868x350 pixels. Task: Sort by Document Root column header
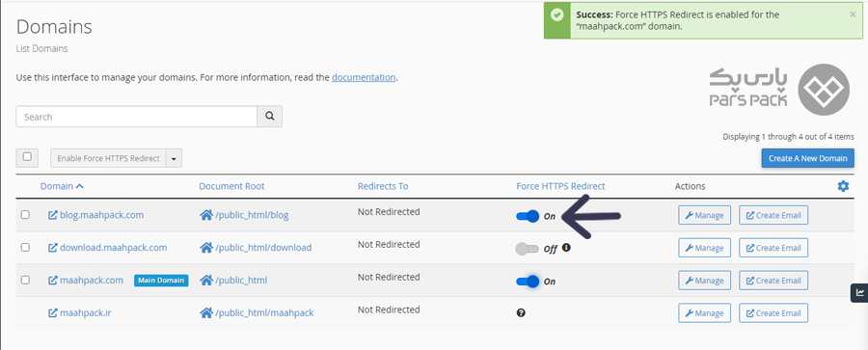231,186
